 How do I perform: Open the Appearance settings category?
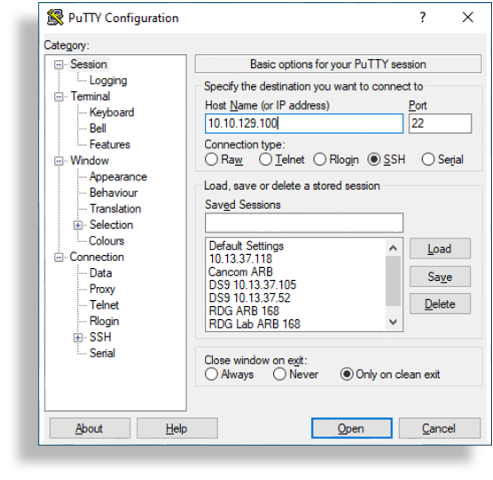tap(118, 177)
